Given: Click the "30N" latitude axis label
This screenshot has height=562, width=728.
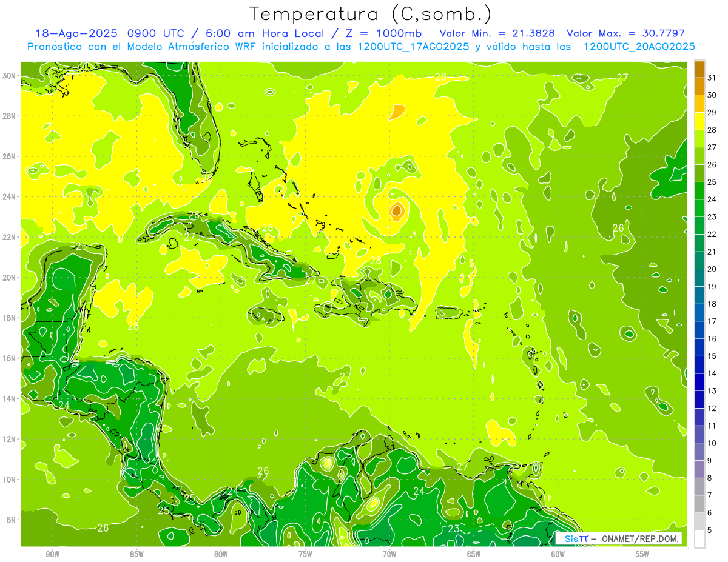Looking at the screenshot, I should pyautogui.click(x=10, y=76).
